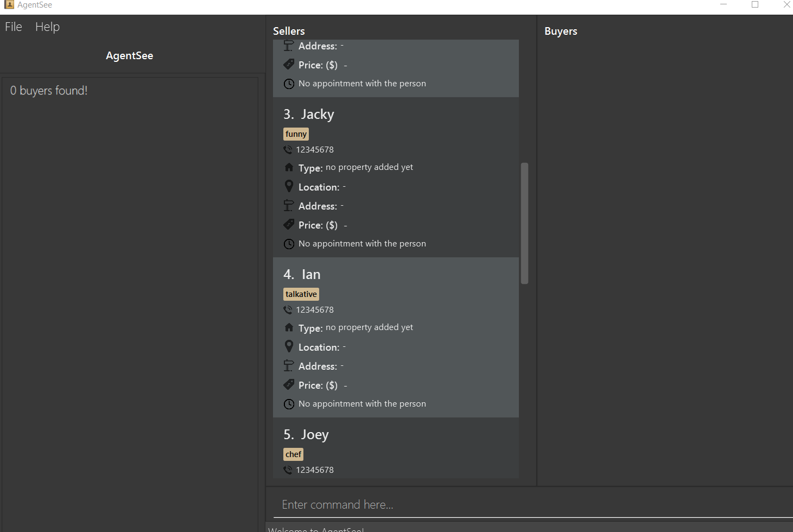
Task: Click Jacky's 'Type:' label
Action: (310, 168)
